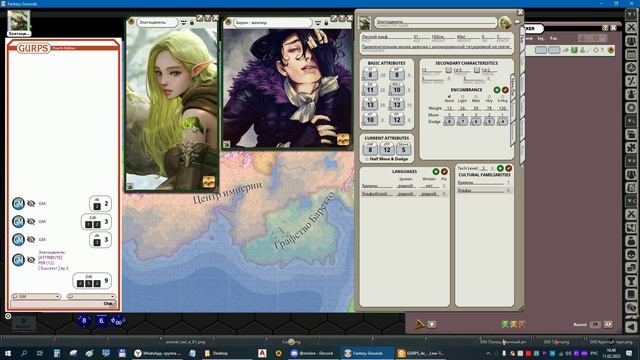Open the chat speaker dropdown
This screenshot has height=360, width=640.
click(x=91, y=296)
